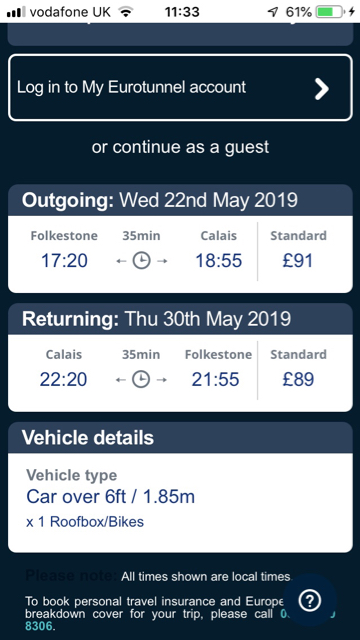
Task: Tap the Vehicle details section header
Action: [x=180, y=438]
